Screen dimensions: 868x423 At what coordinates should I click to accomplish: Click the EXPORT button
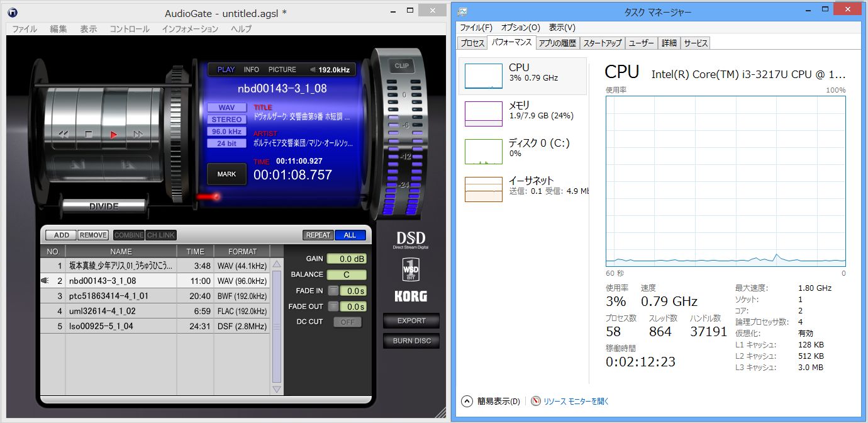[x=411, y=320]
